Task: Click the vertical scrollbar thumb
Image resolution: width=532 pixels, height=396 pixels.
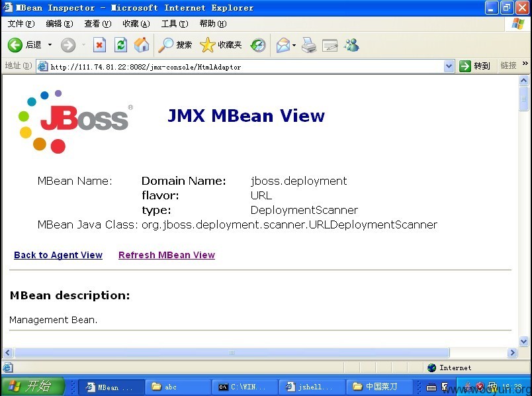Action: [x=524, y=99]
